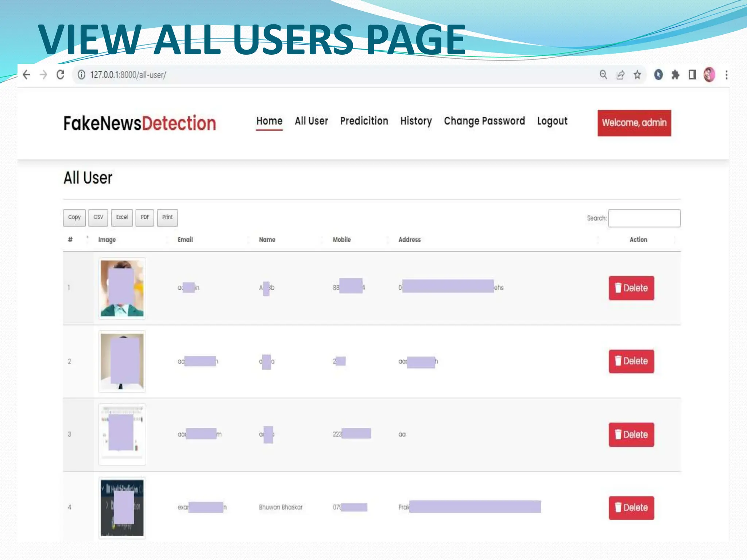Image resolution: width=747 pixels, height=560 pixels.
Task: Click the site info icon in address bar
Action: point(81,75)
